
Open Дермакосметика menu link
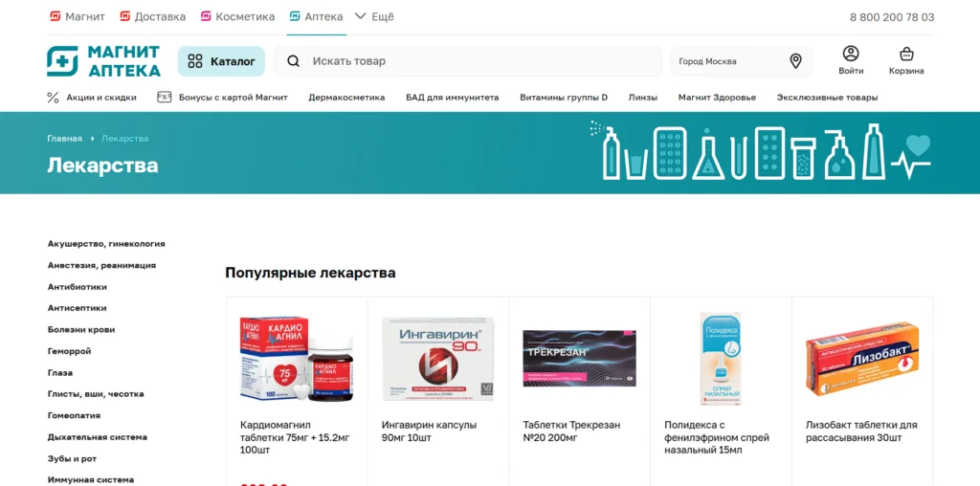tap(346, 98)
